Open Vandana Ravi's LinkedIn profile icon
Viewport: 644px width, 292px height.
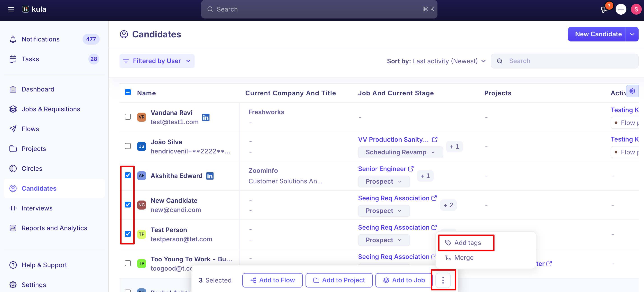click(x=206, y=117)
